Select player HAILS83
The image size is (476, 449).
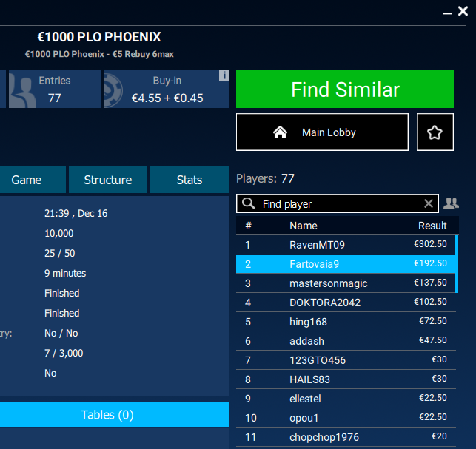click(346, 379)
